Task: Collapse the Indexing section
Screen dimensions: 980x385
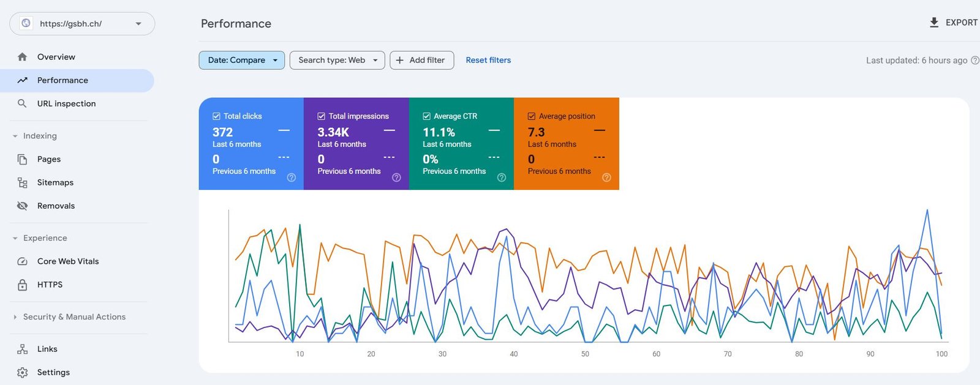Action: 15,136
